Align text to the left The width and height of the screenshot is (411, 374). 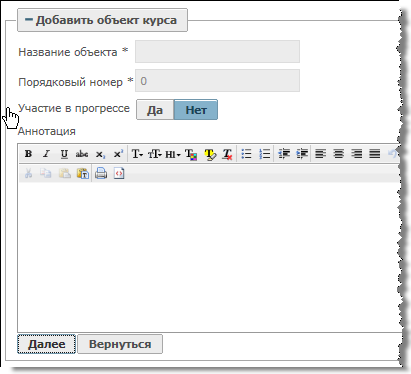[320, 154]
